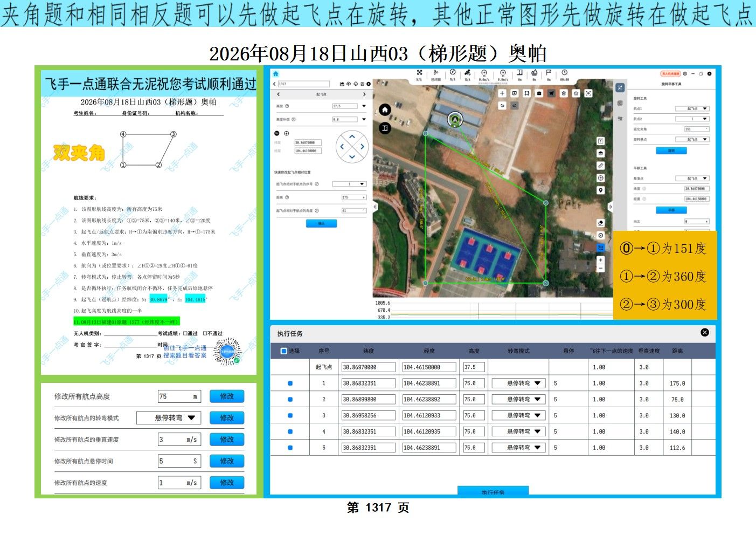Go to next waypoint beside 起飞点 header

(x=364, y=94)
